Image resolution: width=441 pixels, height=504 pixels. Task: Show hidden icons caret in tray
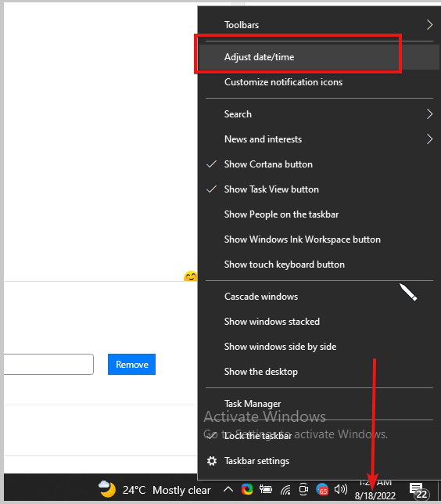pos(228,490)
